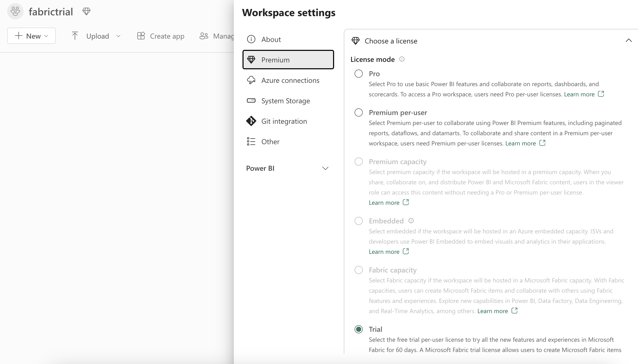Collapse the Choose a license section
The height and width of the screenshot is (364, 638).
629,40
